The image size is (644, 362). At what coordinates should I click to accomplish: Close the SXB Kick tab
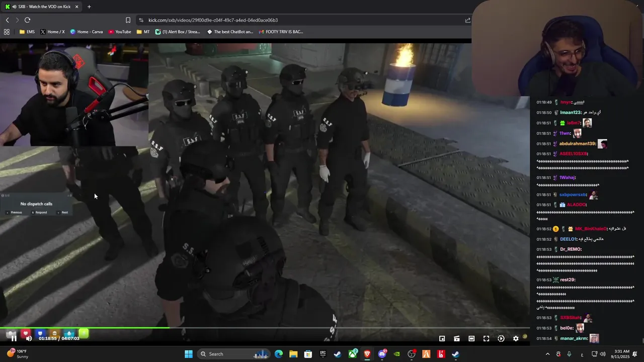tap(76, 7)
